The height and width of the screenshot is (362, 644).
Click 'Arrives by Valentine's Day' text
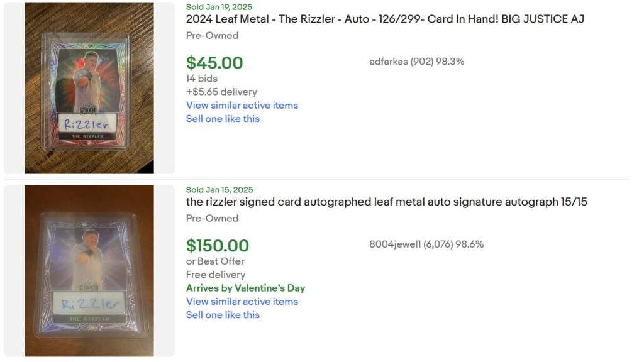point(245,288)
